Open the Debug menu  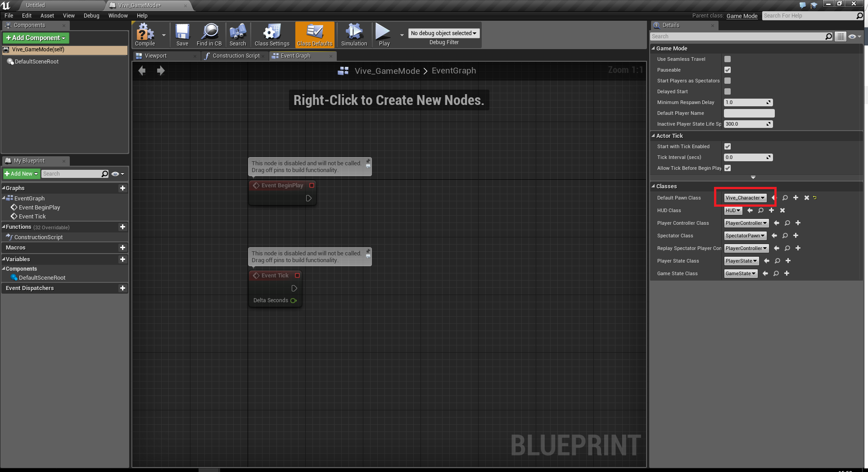click(x=91, y=16)
